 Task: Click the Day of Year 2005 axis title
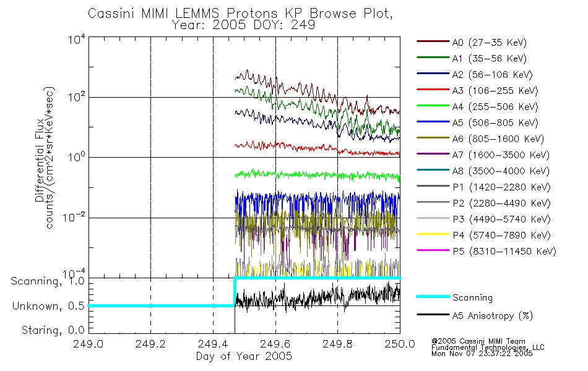click(x=244, y=356)
